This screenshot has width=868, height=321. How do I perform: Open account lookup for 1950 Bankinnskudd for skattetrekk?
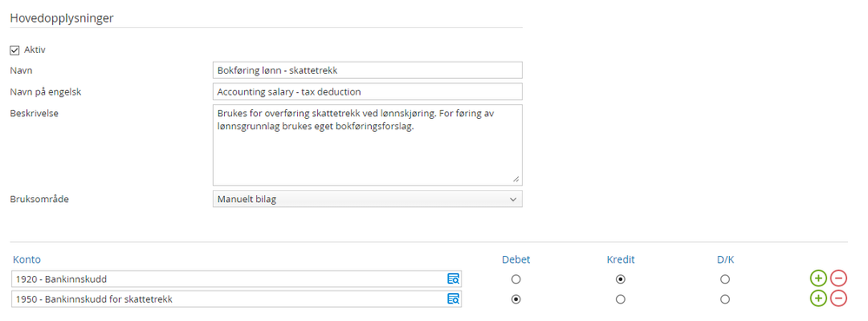pyautogui.click(x=454, y=299)
